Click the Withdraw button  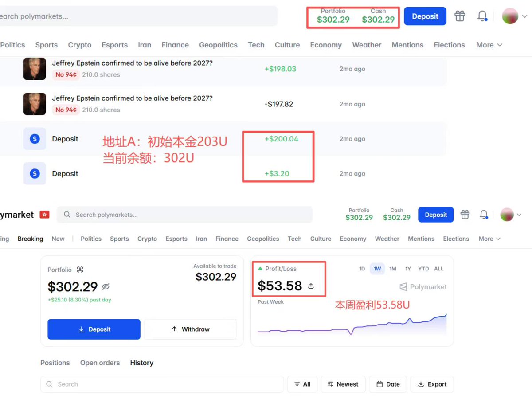point(190,329)
